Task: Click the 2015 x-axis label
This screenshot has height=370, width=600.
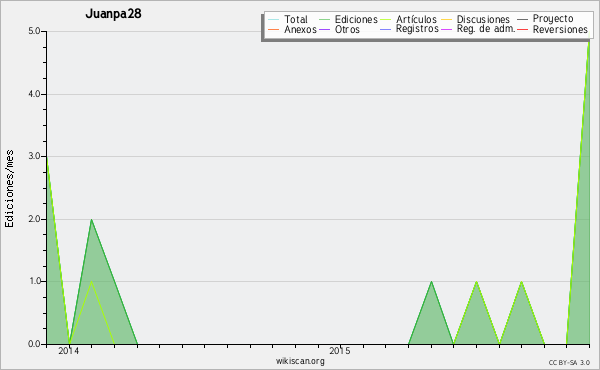Action: pyautogui.click(x=340, y=351)
